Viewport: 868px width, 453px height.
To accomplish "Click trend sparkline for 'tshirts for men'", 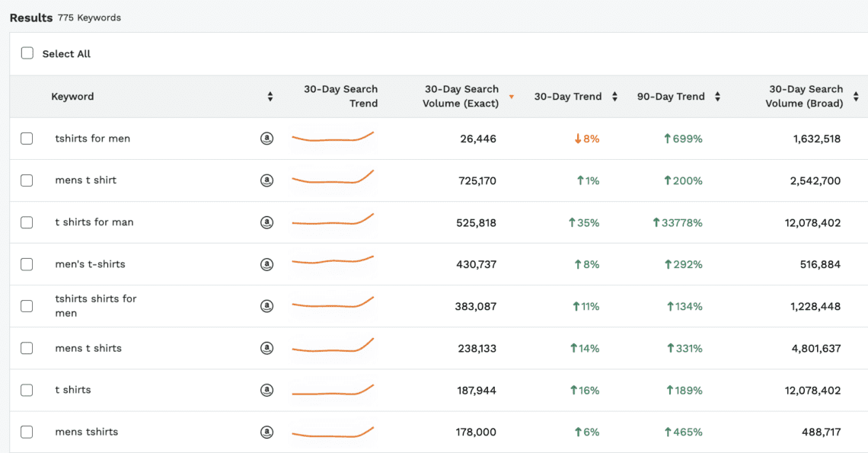I will pyautogui.click(x=333, y=138).
